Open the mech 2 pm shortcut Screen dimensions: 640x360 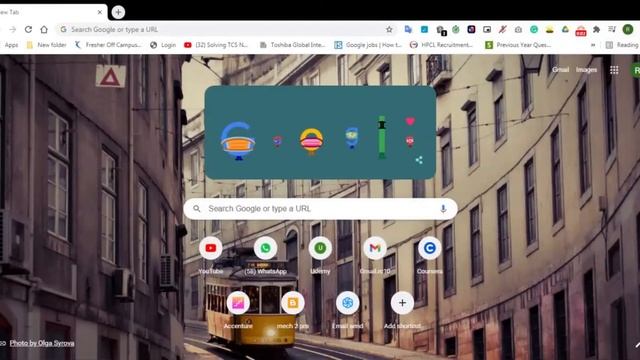tap(293, 310)
